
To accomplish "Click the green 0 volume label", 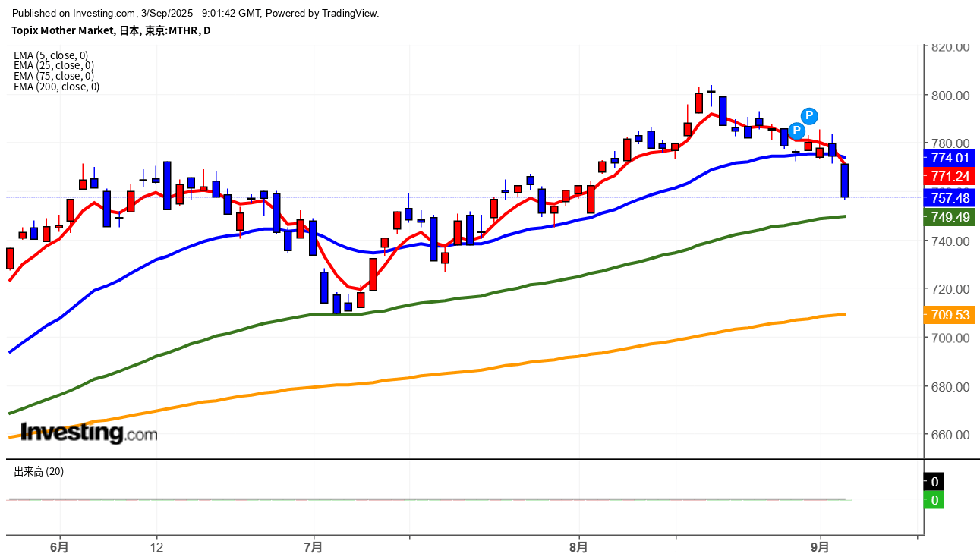I will click(934, 500).
